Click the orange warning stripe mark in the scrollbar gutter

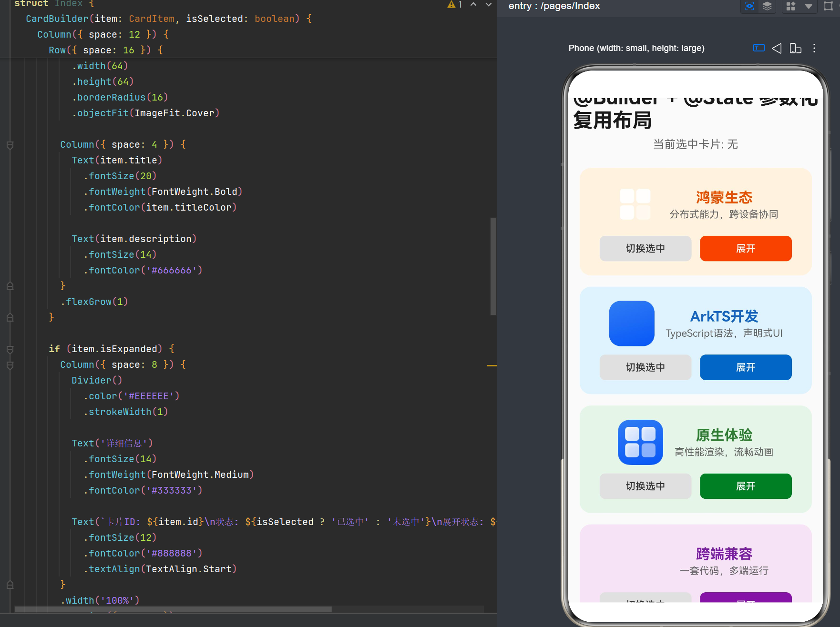492,365
